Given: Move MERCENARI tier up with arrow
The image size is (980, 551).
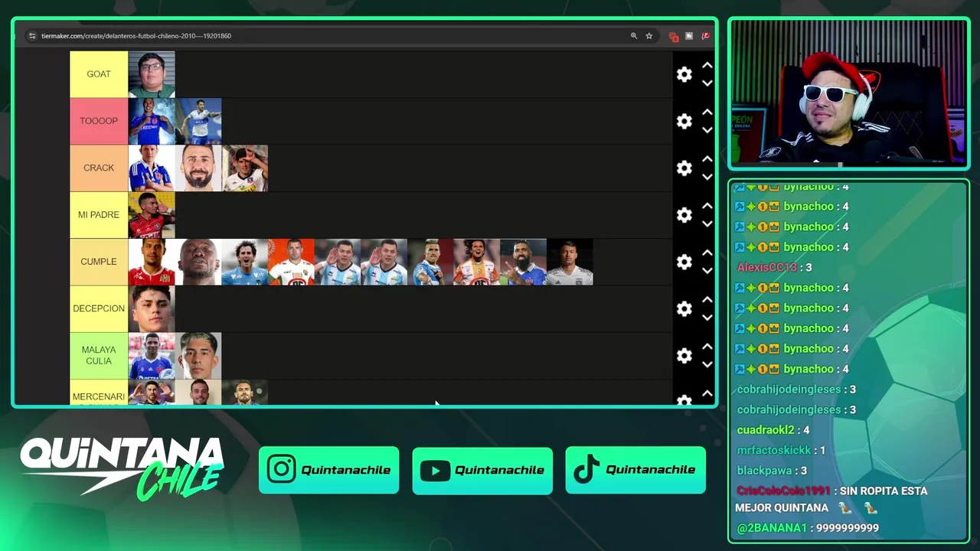Looking at the screenshot, I should click(x=707, y=393).
